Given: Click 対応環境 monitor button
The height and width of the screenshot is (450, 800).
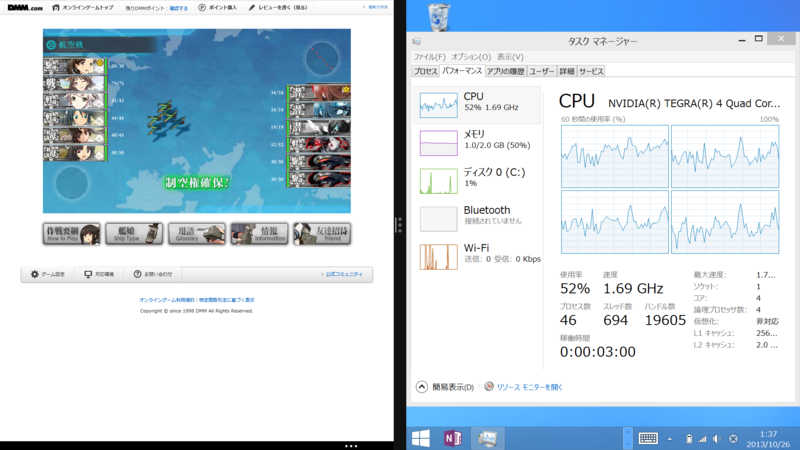Looking at the screenshot, I should tap(99, 274).
